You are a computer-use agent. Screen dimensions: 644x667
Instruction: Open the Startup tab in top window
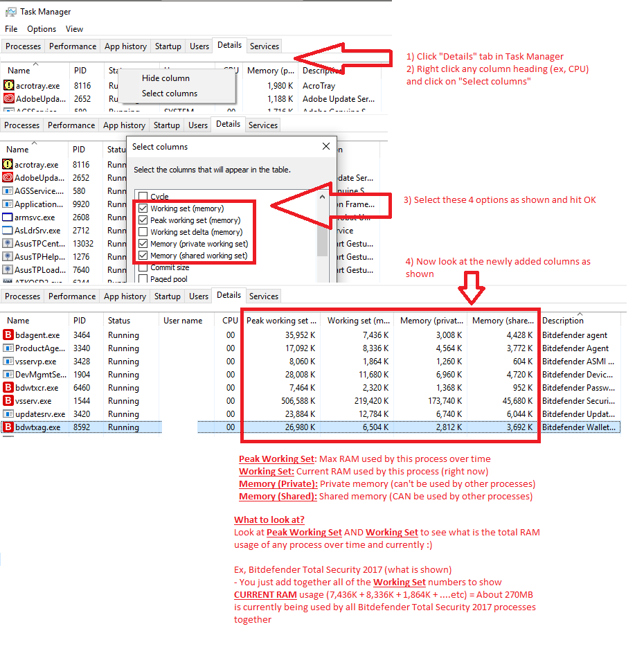(x=168, y=46)
